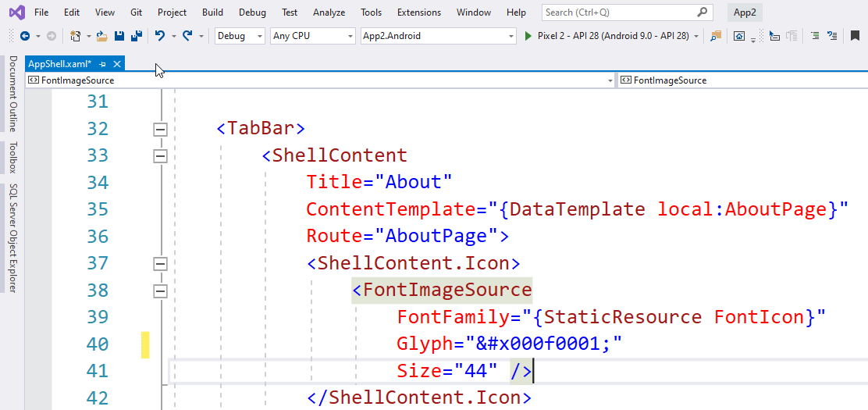
Task: Save the current file with disk icon
Action: (x=119, y=36)
